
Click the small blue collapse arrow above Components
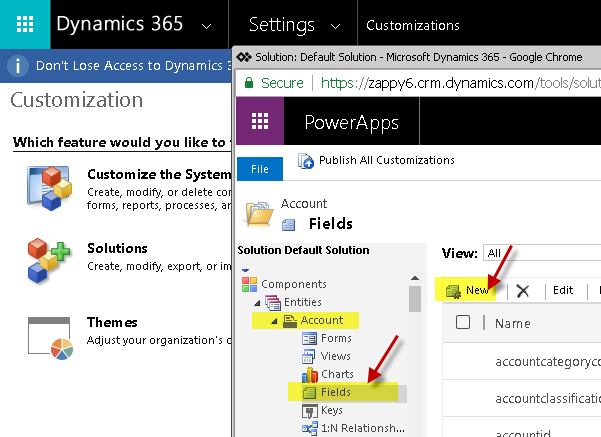pyautogui.click(x=246, y=270)
